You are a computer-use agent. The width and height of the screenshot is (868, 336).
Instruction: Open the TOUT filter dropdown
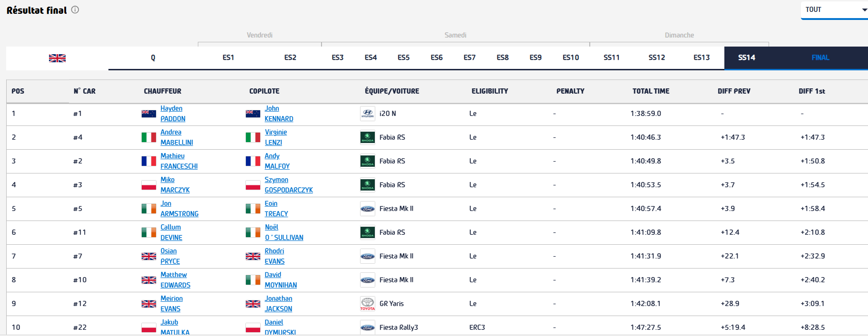[x=834, y=10]
